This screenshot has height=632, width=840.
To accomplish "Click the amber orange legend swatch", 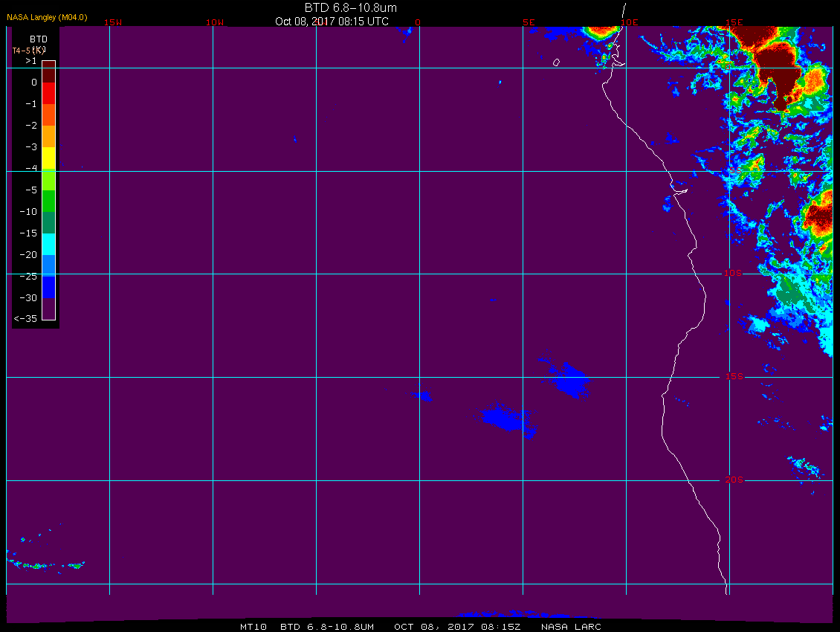I will pyautogui.click(x=49, y=136).
